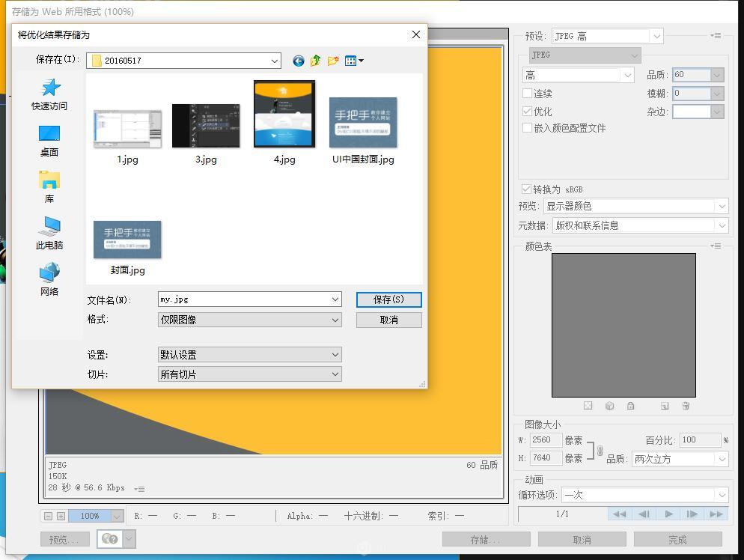Click the trash icon under color table
Viewport: 744px width, 560px height.
[x=686, y=406]
